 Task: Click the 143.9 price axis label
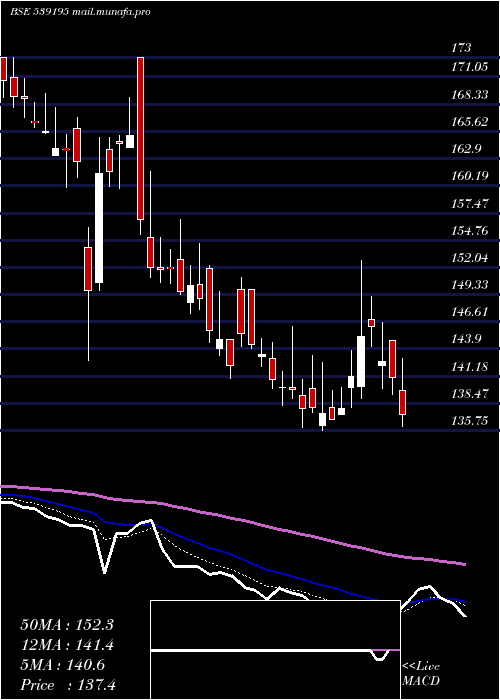(466, 339)
